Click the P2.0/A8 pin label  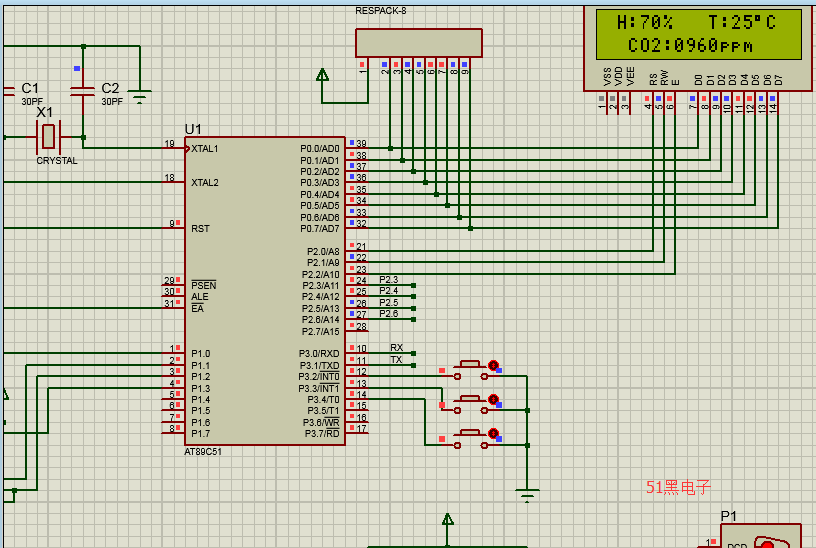coord(323,251)
